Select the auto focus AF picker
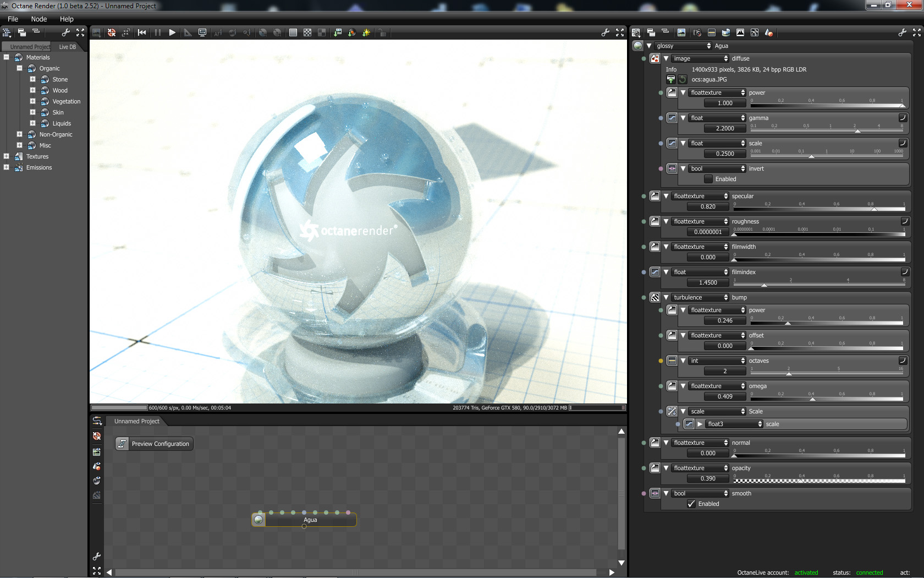Screen dimensions: 924x578 (x=218, y=32)
